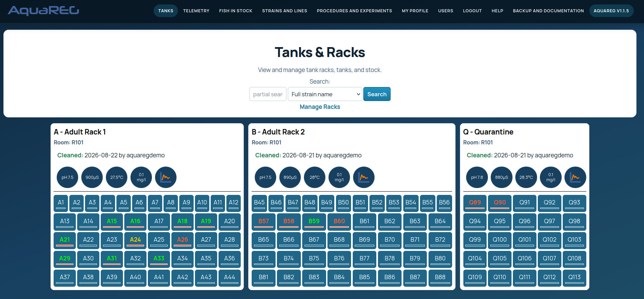Go to the Tanks page

(166, 11)
